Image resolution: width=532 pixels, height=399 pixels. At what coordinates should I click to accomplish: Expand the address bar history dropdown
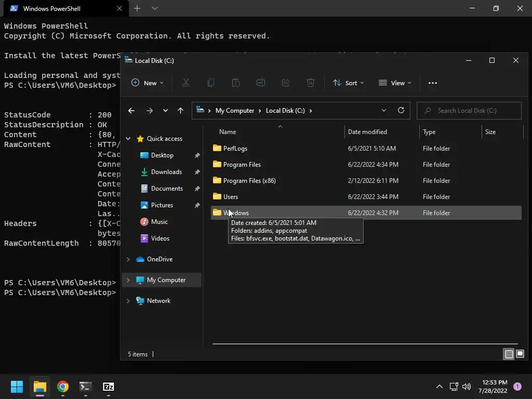click(384, 110)
